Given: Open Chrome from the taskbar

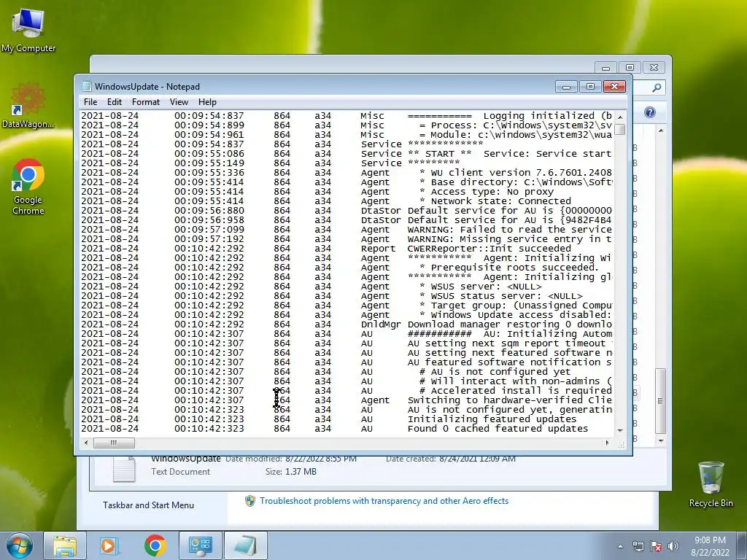Looking at the screenshot, I should (x=155, y=545).
